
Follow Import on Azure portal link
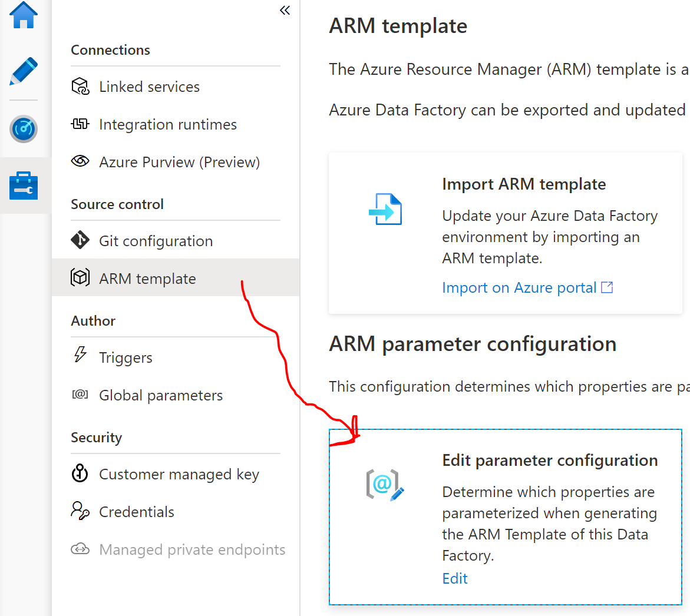point(519,287)
